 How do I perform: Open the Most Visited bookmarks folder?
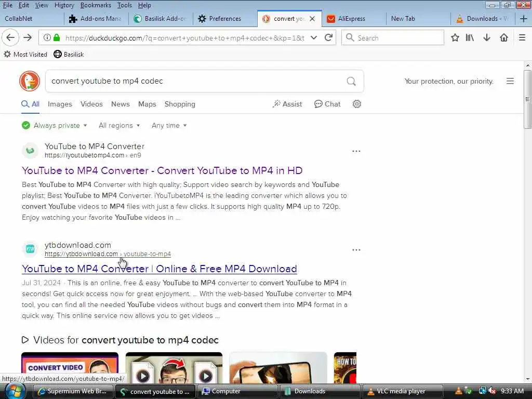tap(25, 54)
